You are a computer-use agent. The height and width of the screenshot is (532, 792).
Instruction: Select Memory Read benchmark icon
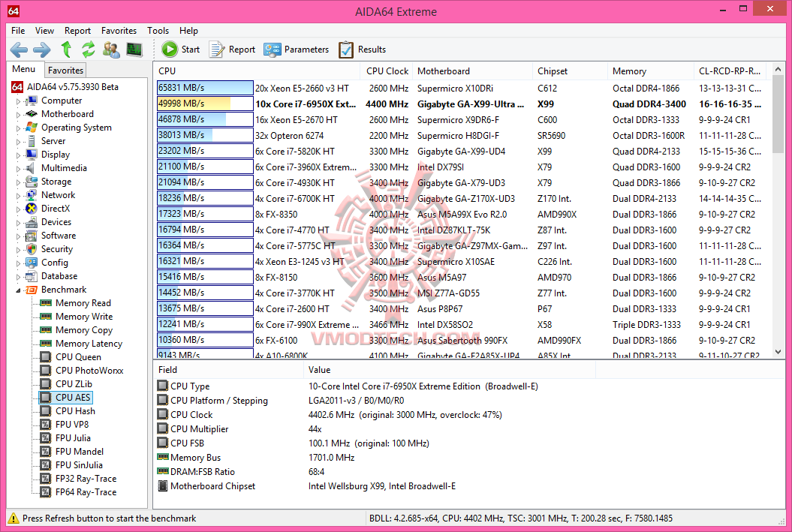click(46, 303)
